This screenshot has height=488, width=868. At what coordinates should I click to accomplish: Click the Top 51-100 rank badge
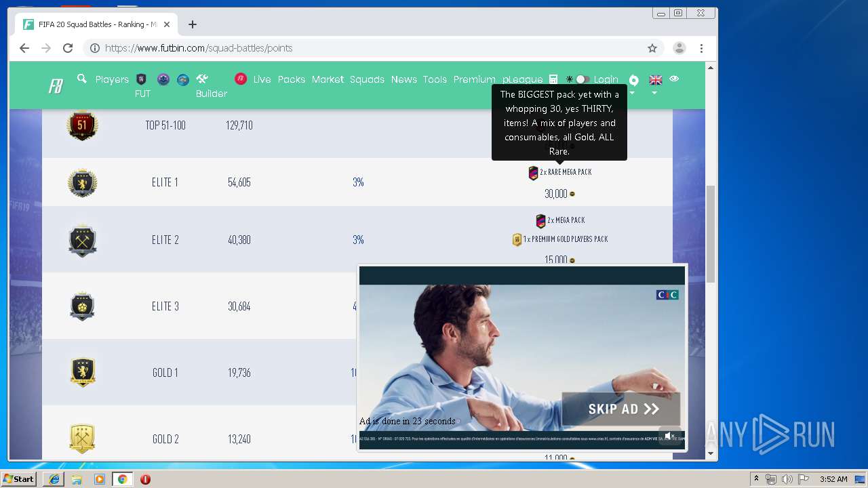[82, 125]
